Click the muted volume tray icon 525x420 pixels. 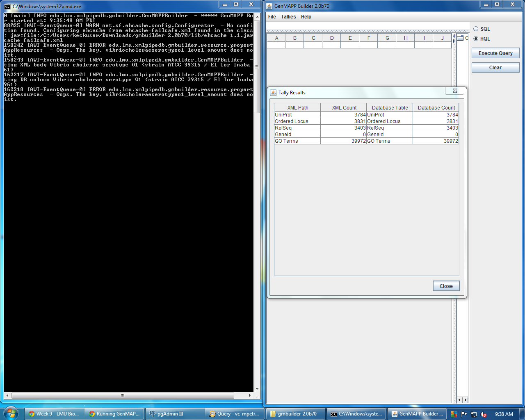click(484, 414)
